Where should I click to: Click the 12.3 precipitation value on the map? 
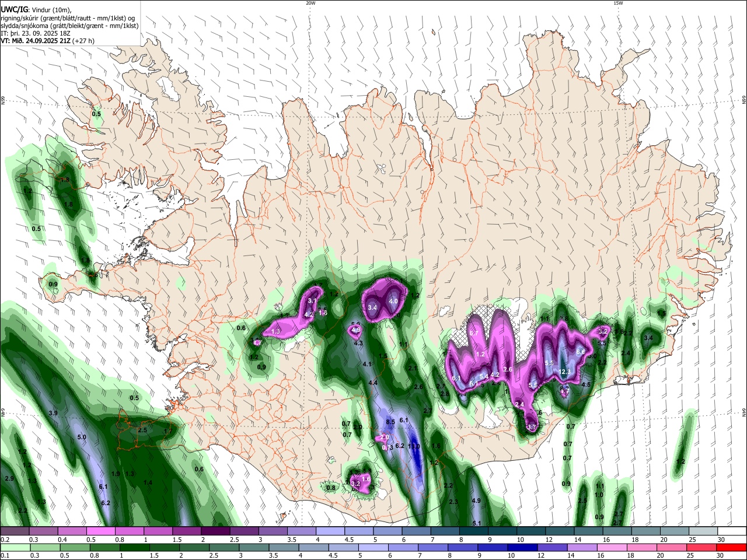click(564, 372)
